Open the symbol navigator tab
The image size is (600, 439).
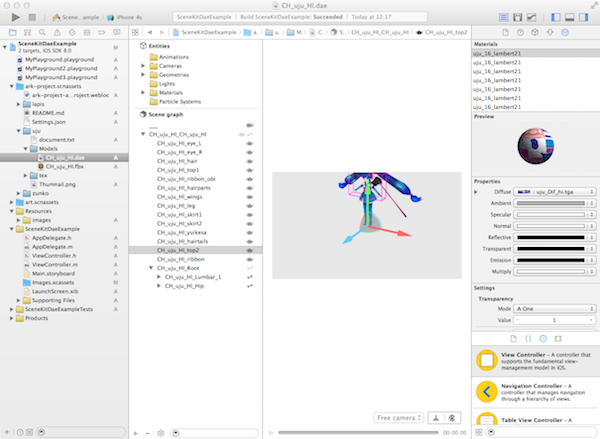[x=27, y=33]
